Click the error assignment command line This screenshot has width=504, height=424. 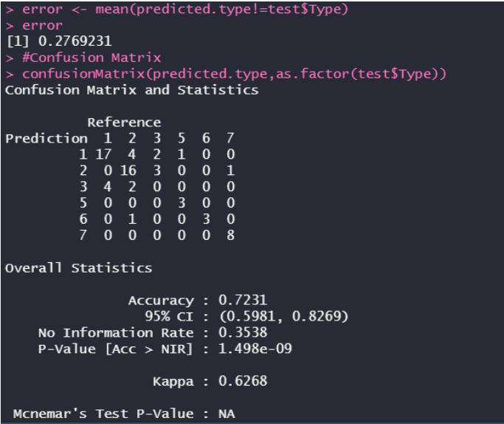pos(177,10)
